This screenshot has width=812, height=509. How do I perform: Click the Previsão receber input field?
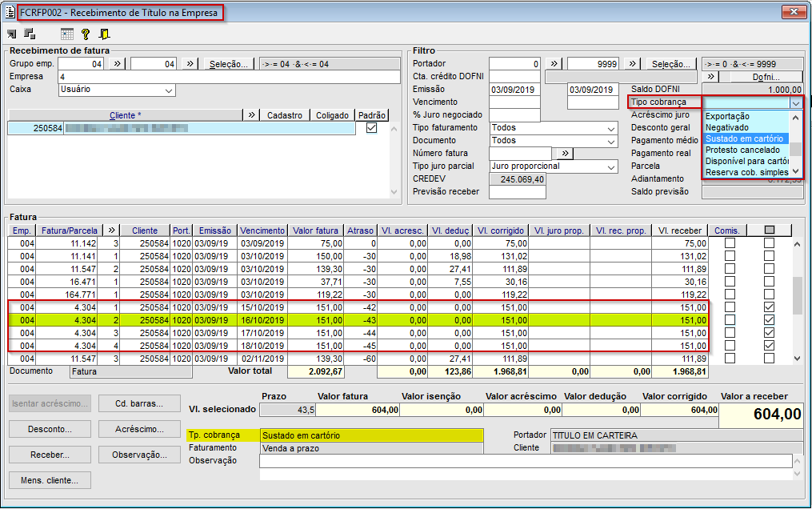click(518, 192)
